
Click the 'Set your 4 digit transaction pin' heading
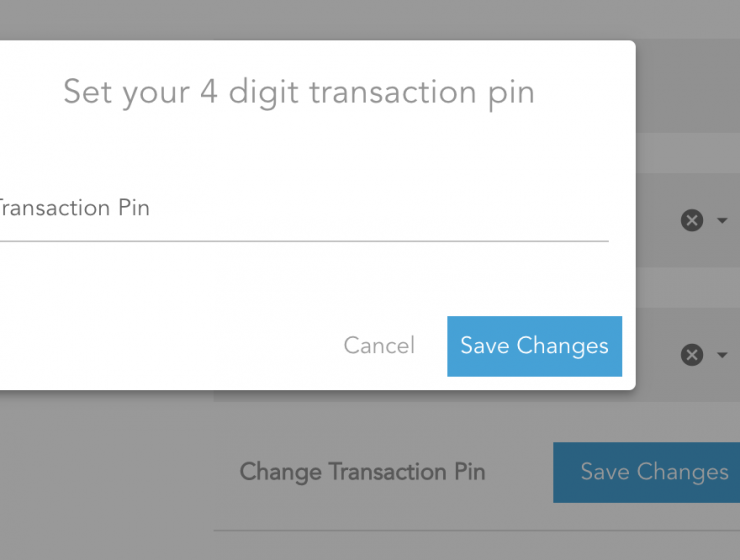(x=299, y=93)
